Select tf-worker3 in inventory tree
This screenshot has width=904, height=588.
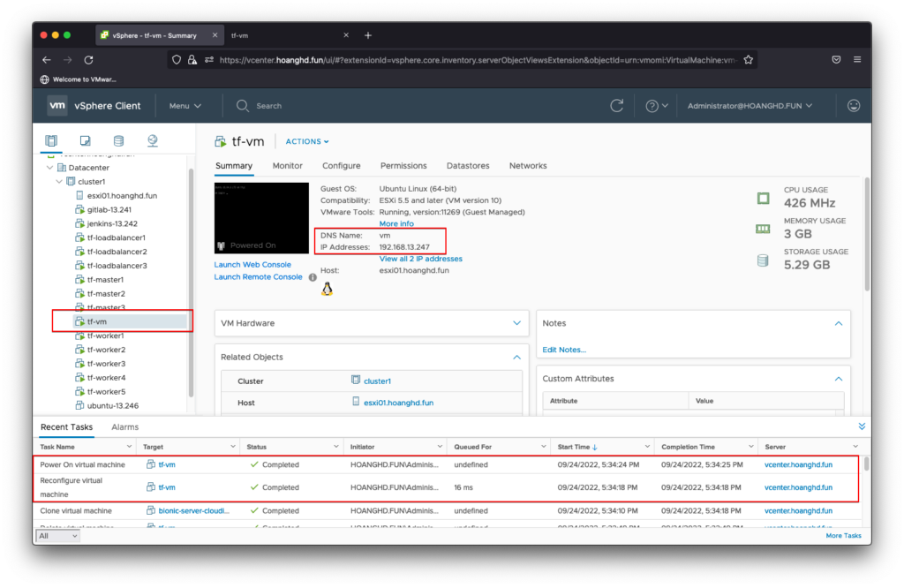(x=106, y=364)
